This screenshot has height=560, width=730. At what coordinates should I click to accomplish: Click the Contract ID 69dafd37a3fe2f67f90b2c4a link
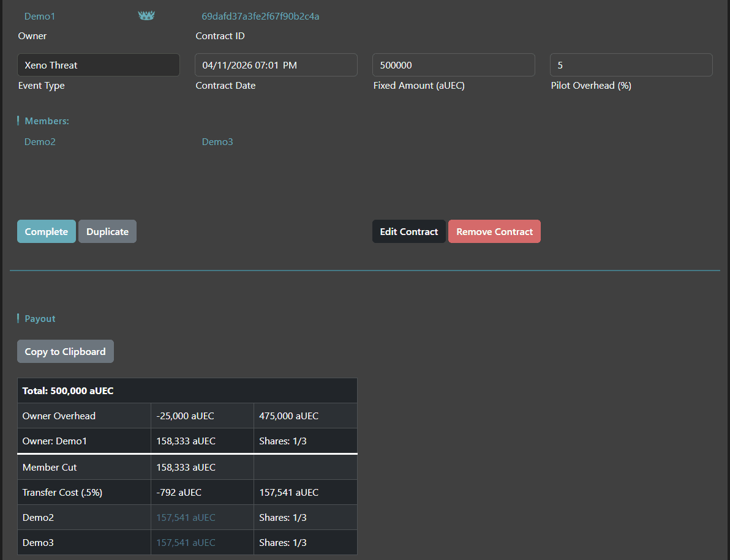[x=260, y=16]
